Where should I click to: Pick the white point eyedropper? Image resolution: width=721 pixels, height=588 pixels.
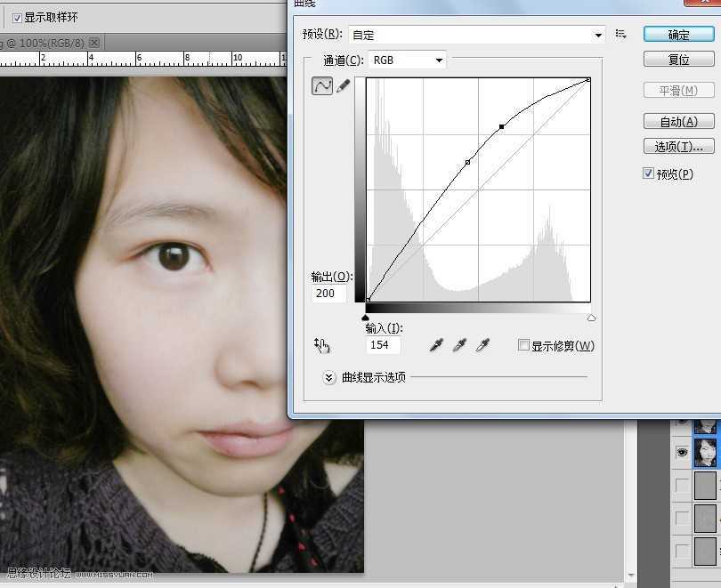[x=482, y=344]
